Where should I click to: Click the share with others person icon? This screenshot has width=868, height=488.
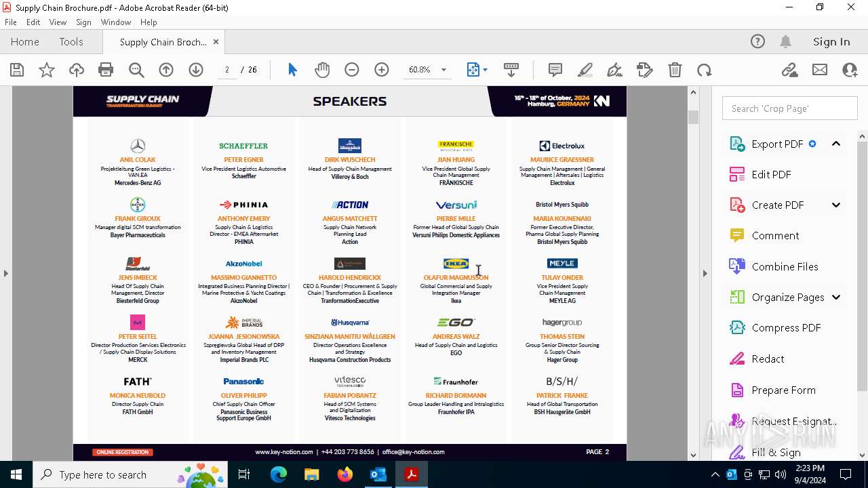point(850,70)
